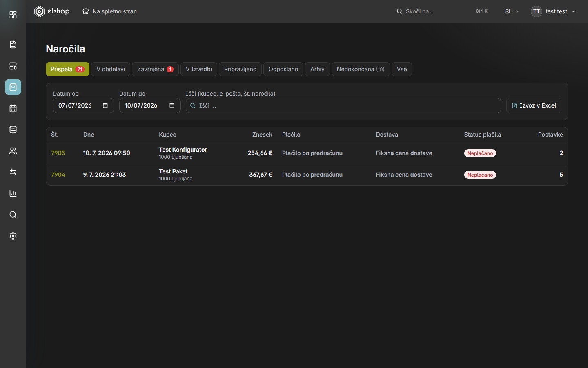Open calendar picker for Datum do
Image resolution: width=588 pixels, height=368 pixels.
click(x=172, y=105)
